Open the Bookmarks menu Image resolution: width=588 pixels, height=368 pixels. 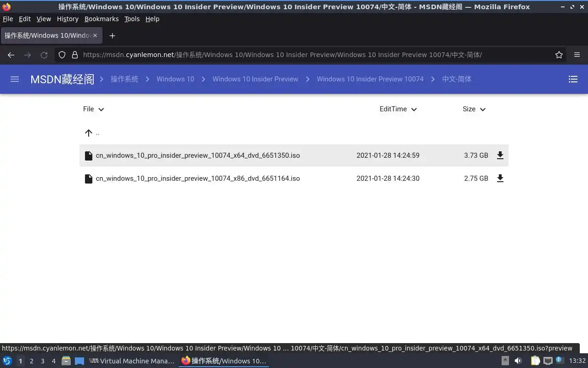tap(102, 19)
